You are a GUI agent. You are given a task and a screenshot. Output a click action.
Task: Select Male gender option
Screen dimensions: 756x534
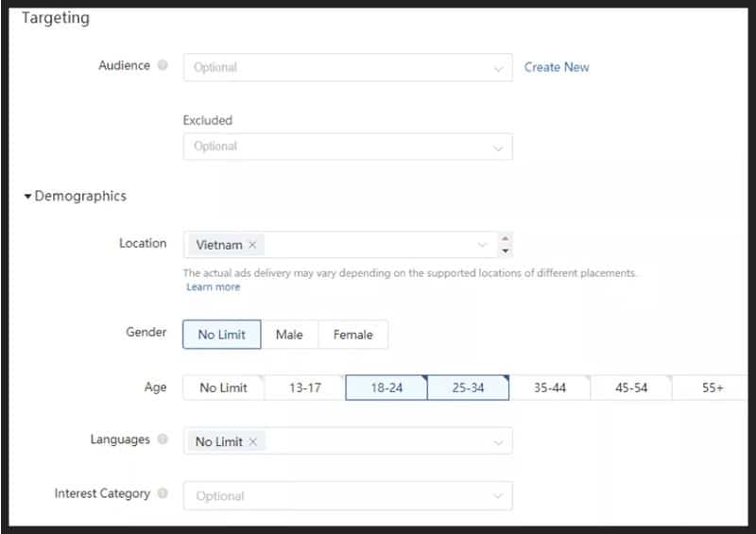click(x=289, y=335)
